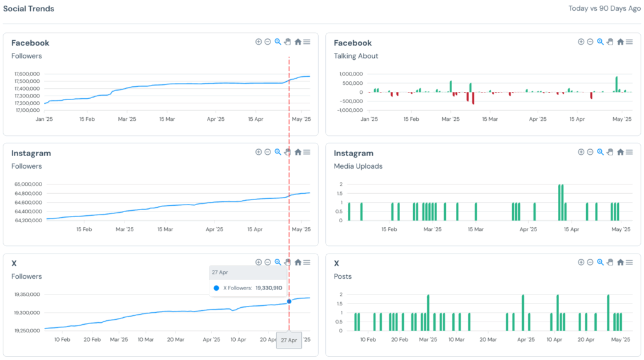
Task: Reset Instagram Media Uploads chart via home icon
Action: point(620,152)
